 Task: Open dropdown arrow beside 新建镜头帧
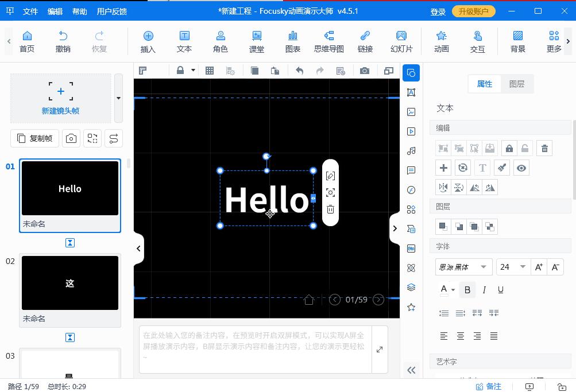118,98
